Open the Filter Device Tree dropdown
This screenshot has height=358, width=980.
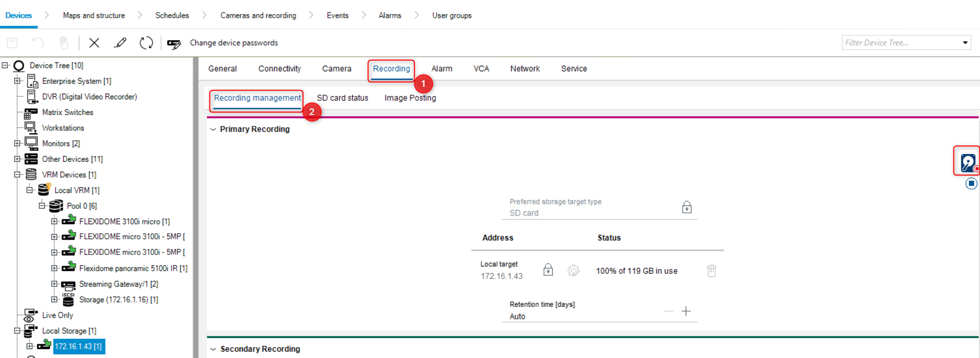click(x=965, y=43)
